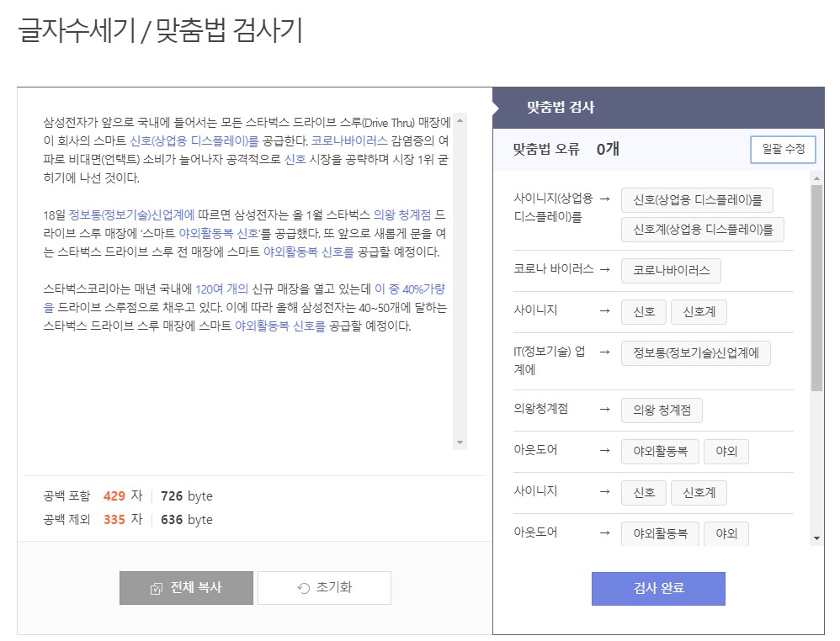Click highlighted 의왕 청계점 in the text

coord(401,215)
